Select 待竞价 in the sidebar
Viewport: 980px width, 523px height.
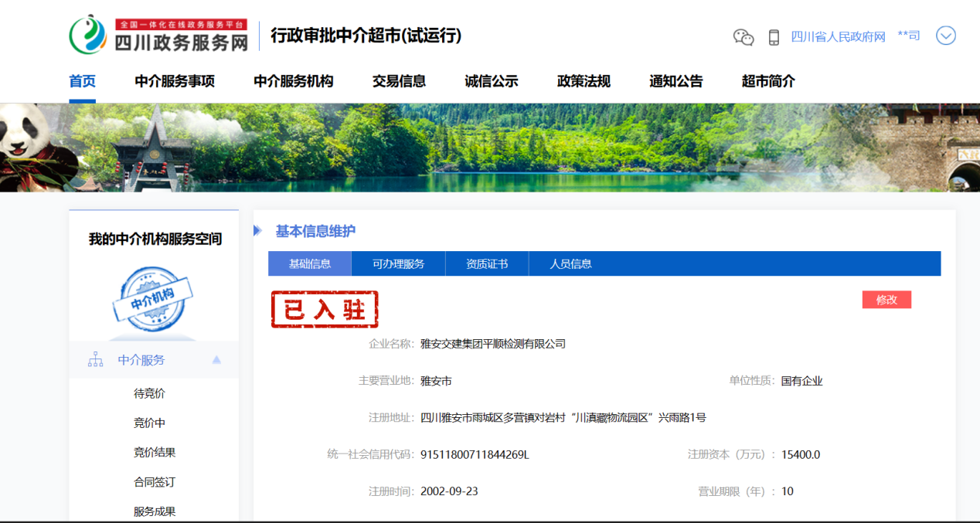click(149, 393)
